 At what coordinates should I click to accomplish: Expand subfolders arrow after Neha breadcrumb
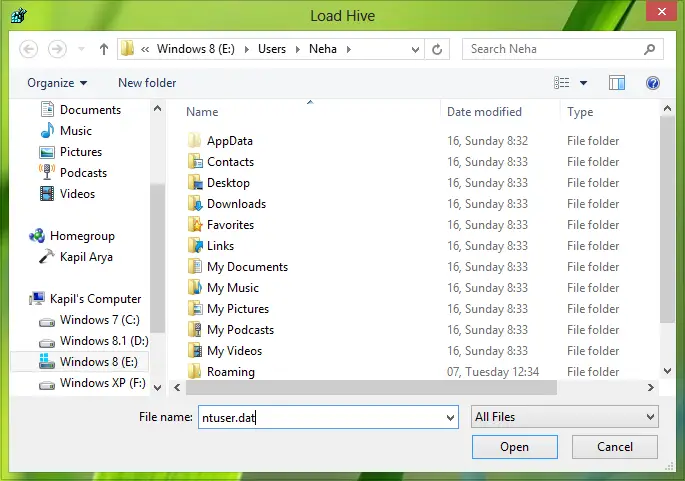pos(349,49)
